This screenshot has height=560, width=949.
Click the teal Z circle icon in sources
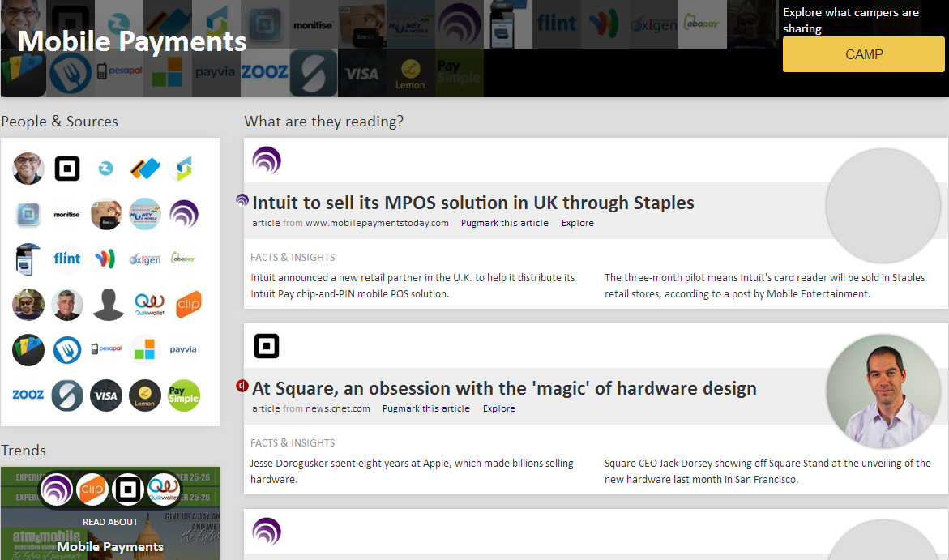point(106,169)
